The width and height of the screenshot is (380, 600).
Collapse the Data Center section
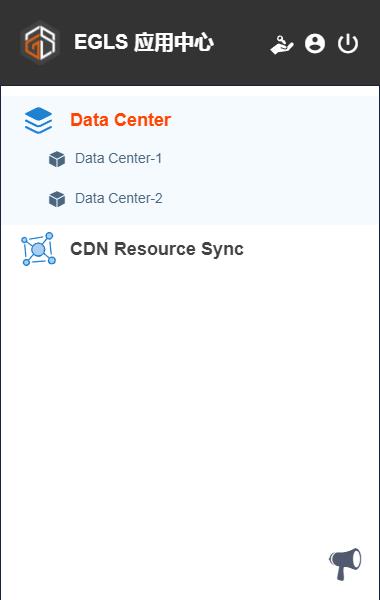click(120, 120)
